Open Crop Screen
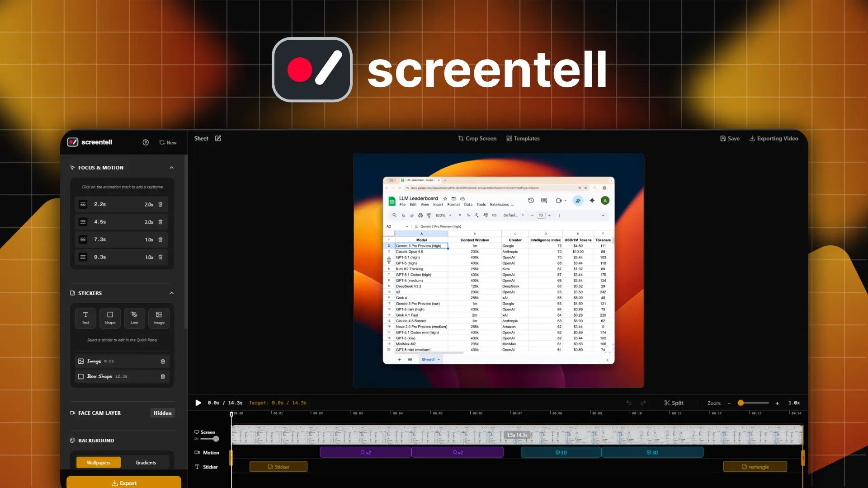 pyautogui.click(x=477, y=138)
